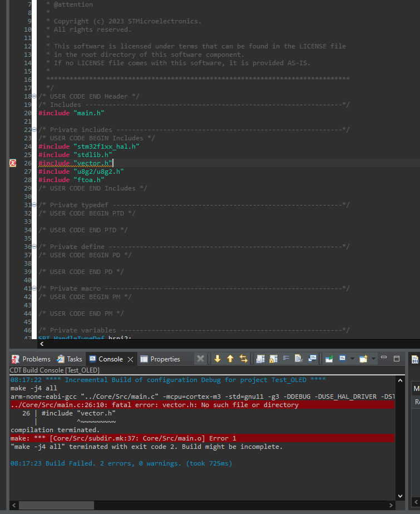Collapse the Private typedef fold at line 31

point(34,205)
